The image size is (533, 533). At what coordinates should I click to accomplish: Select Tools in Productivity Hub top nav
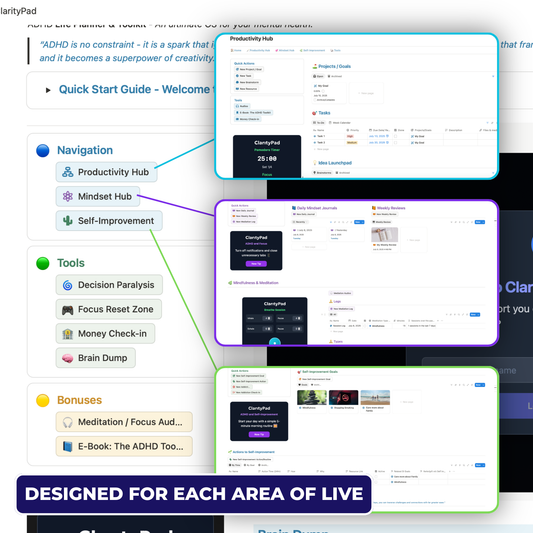tap(336, 50)
